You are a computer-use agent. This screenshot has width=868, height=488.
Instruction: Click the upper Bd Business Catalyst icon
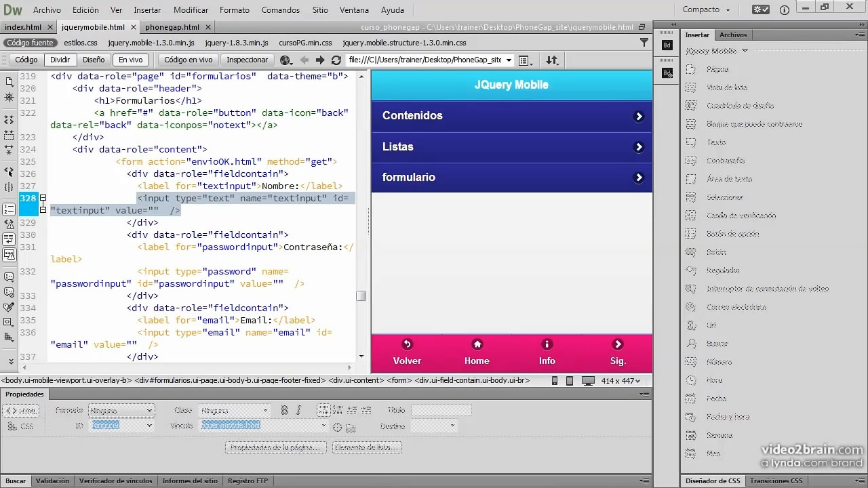click(x=667, y=45)
